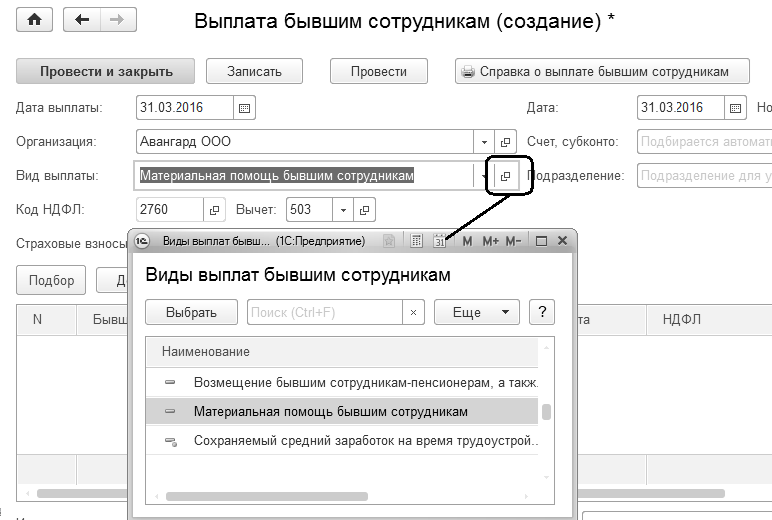Screen dimensions: 772x520
Task: Expand the Вычет dropdown arrow
Action: (x=343, y=210)
